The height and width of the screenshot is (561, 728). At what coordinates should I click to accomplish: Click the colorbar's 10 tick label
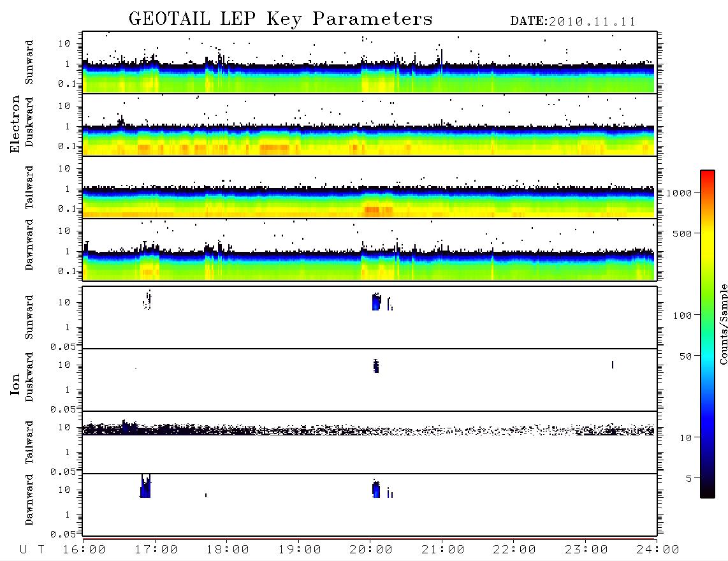[685, 438]
